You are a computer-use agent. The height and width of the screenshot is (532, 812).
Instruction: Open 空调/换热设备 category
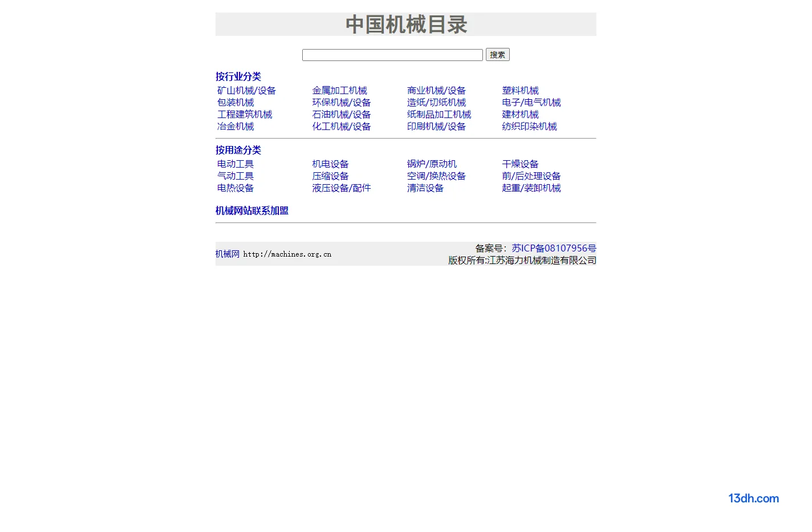click(436, 176)
